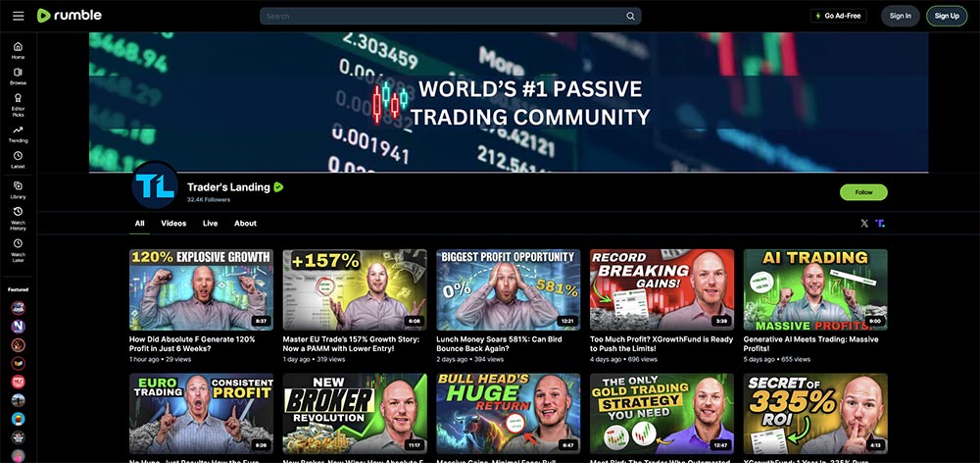Open Editor Picks in sidebar

click(18, 105)
